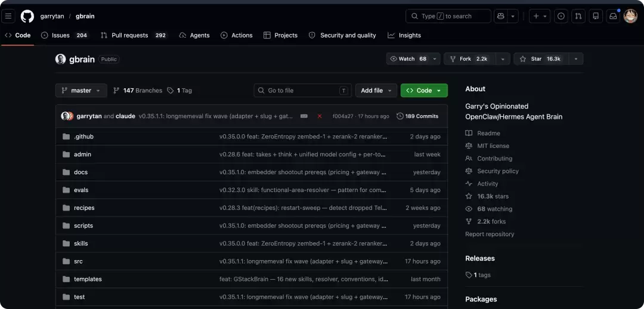
Task: View 189 Commits history
Action: pos(417,116)
